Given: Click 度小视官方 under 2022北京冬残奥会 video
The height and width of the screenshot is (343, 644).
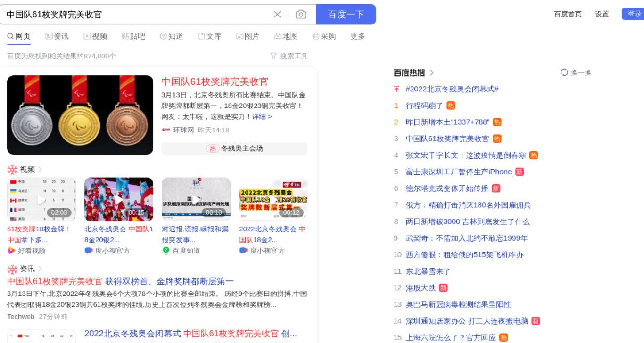Looking at the screenshot, I should (x=267, y=251).
